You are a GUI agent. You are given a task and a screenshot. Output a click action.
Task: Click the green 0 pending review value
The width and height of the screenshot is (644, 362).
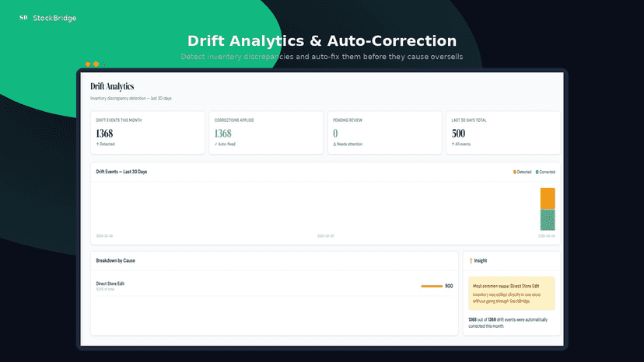(x=335, y=134)
